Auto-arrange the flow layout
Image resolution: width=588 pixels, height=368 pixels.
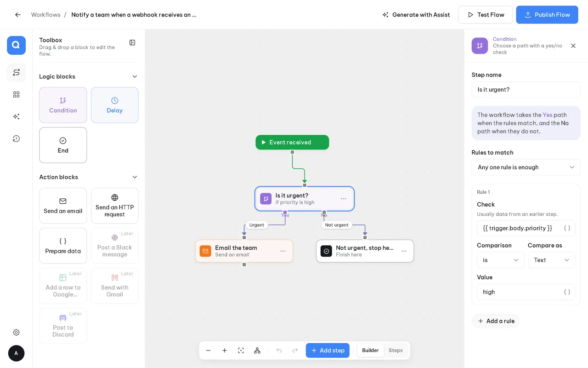pos(257,351)
